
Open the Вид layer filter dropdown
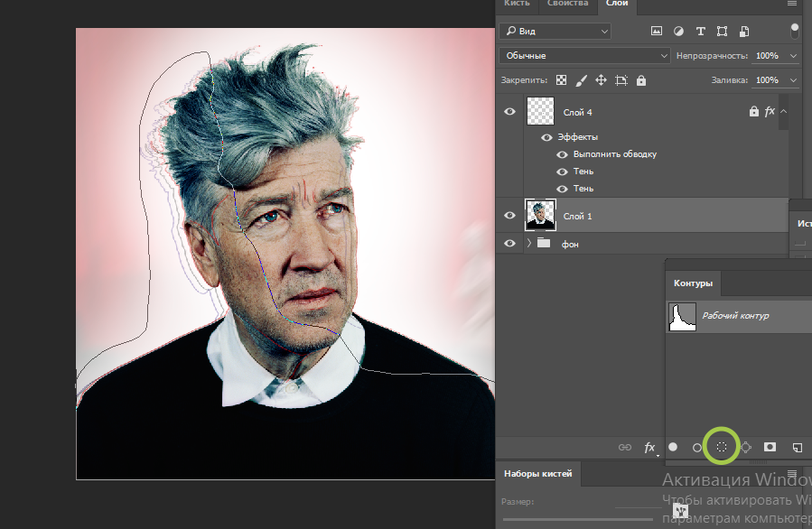555,32
